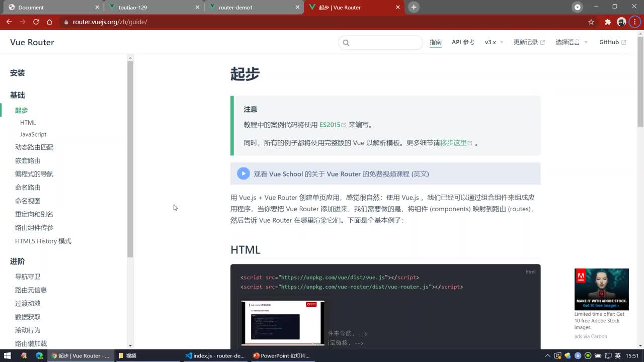Open 路由懒加载 in sidebar
The height and width of the screenshot is (362, 644).
(31, 343)
